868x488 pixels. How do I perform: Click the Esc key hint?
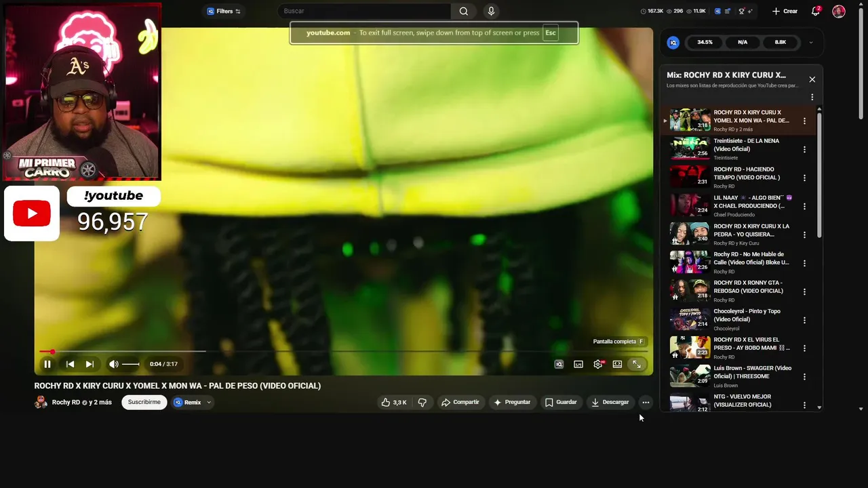coord(551,33)
